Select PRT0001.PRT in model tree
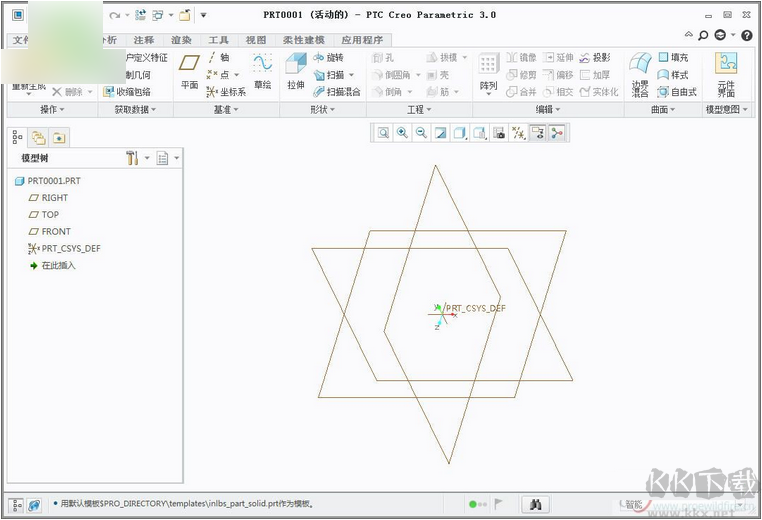This screenshot has height=520, width=762. click(x=48, y=181)
